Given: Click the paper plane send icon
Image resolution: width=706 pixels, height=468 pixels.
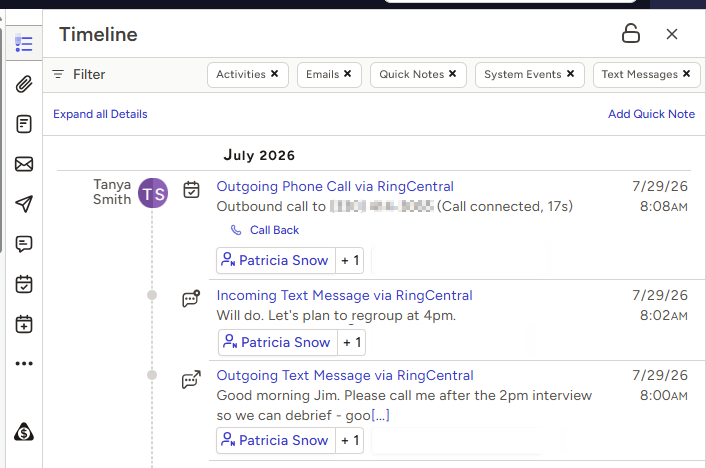Looking at the screenshot, I should tap(24, 204).
